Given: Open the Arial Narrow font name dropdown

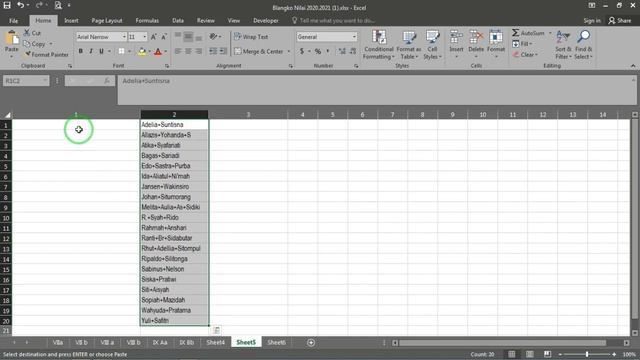Looking at the screenshot, I should [x=124, y=37].
